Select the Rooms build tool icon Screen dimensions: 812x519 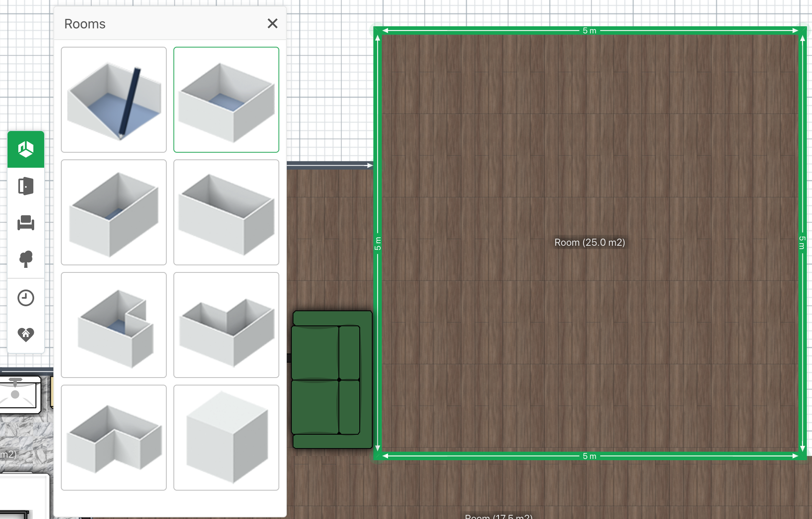[26, 149]
